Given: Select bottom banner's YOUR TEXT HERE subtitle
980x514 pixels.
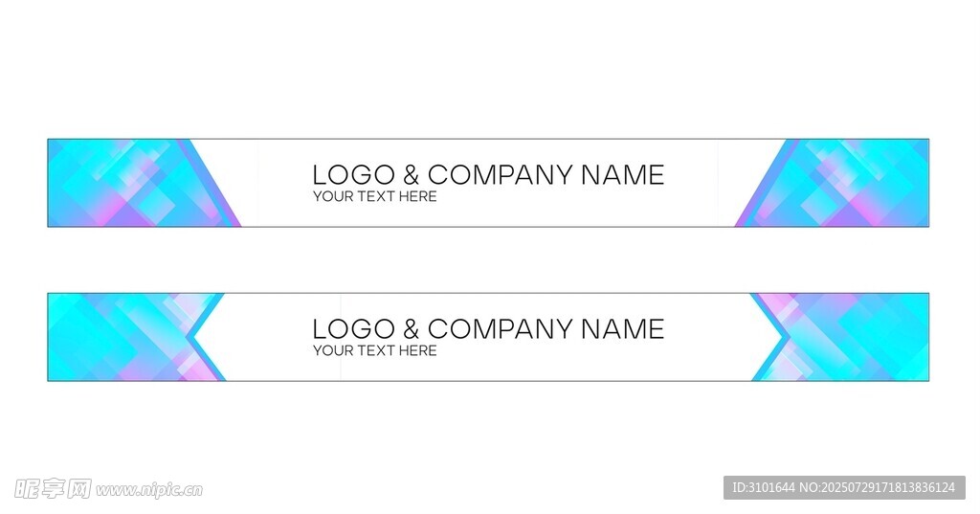Looking at the screenshot, I should click(x=374, y=350).
